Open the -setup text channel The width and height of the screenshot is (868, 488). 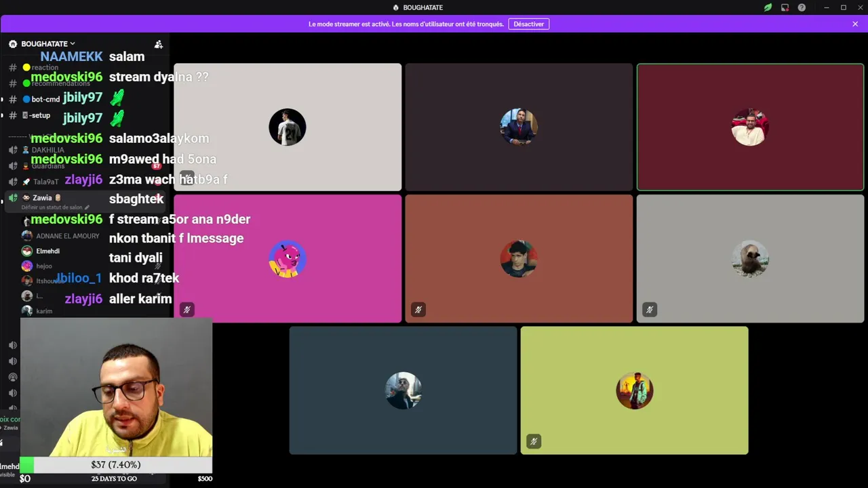40,115
